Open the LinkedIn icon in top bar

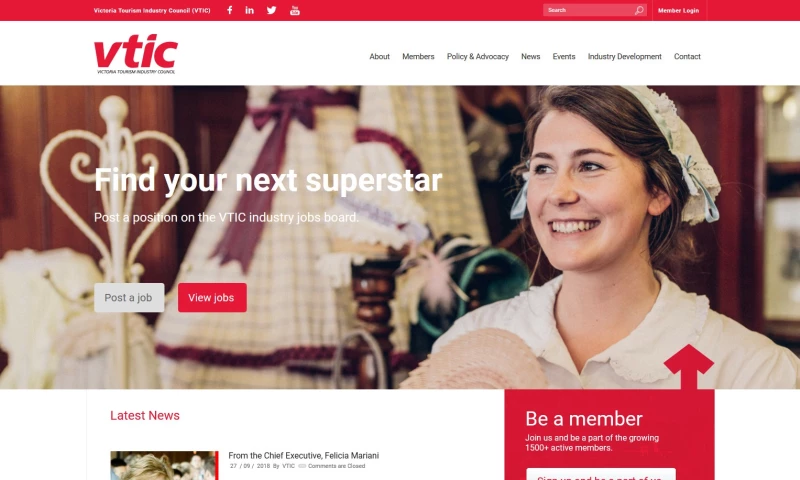tap(249, 10)
